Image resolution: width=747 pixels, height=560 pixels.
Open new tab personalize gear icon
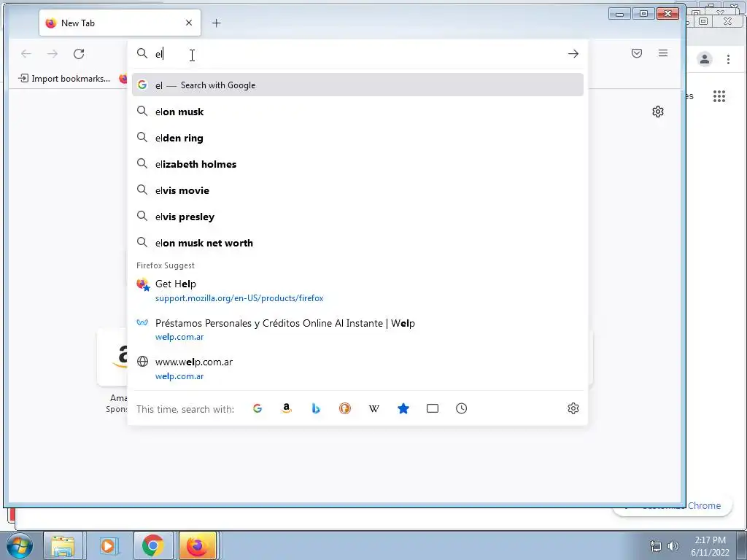[x=658, y=112]
